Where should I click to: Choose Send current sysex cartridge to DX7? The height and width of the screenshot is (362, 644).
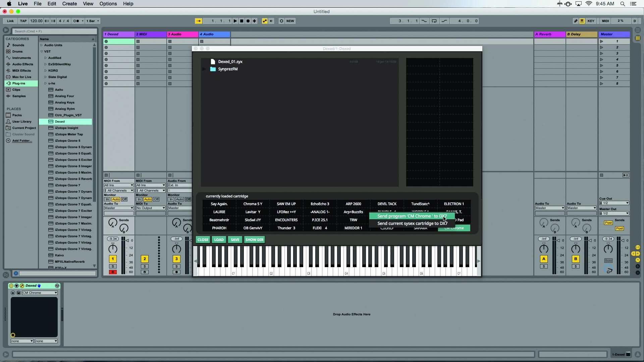[x=412, y=223]
